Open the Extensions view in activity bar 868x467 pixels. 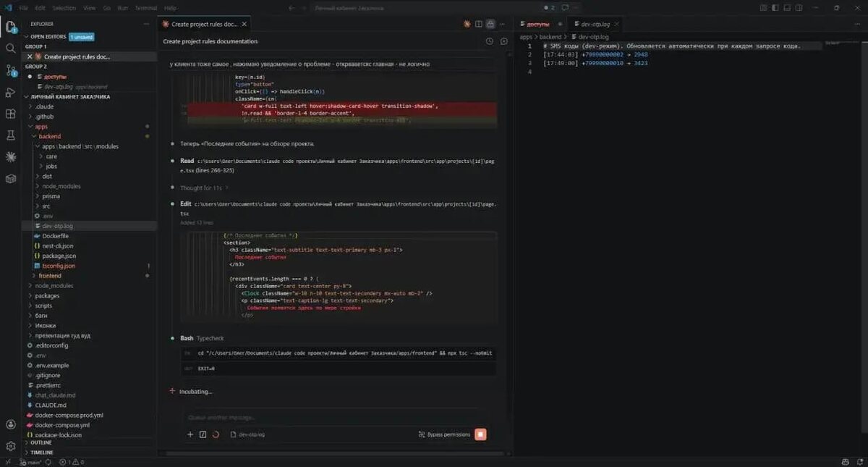[x=11, y=114]
